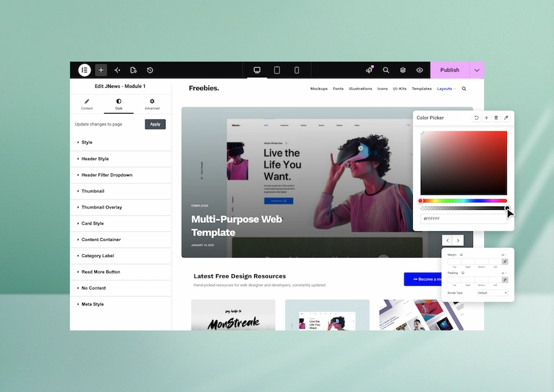Open the document settings page icon

click(133, 70)
